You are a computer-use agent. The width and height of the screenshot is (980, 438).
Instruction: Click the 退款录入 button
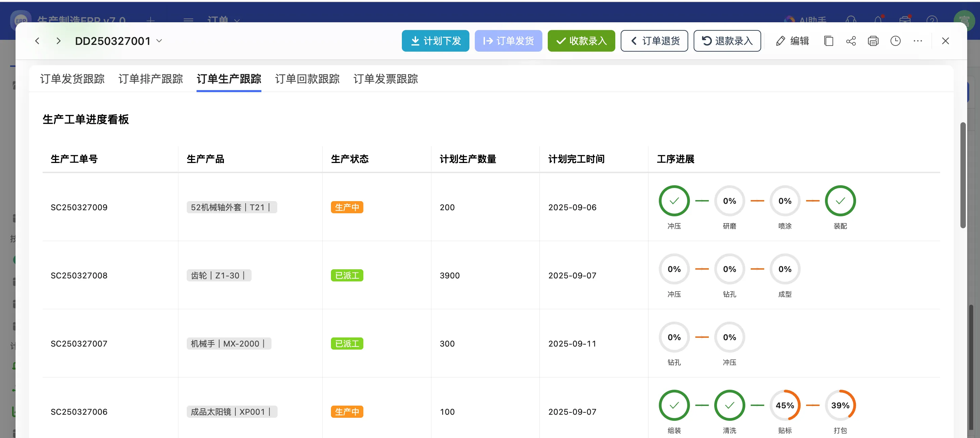727,41
